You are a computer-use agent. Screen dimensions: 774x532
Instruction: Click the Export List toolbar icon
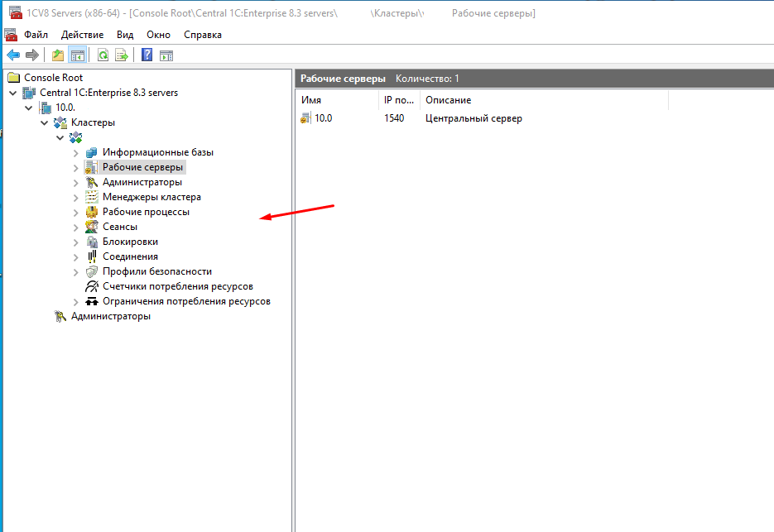122,55
